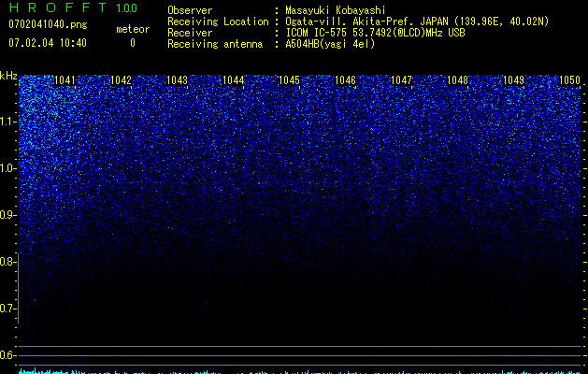Image resolution: width=588 pixels, height=374 pixels.
Task: Click the Ogata-vill. Akita-Pref. JAPAN location text
Action: click(417, 22)
